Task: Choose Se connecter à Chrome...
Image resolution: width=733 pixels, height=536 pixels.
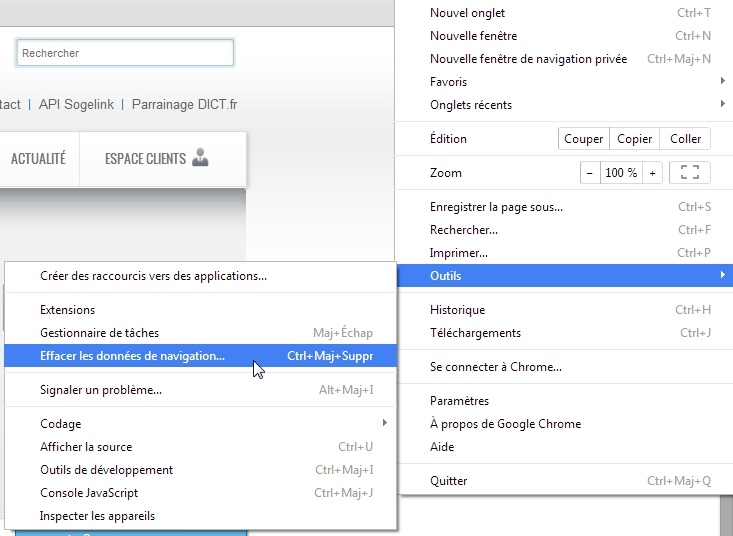Action: (564, 366)
